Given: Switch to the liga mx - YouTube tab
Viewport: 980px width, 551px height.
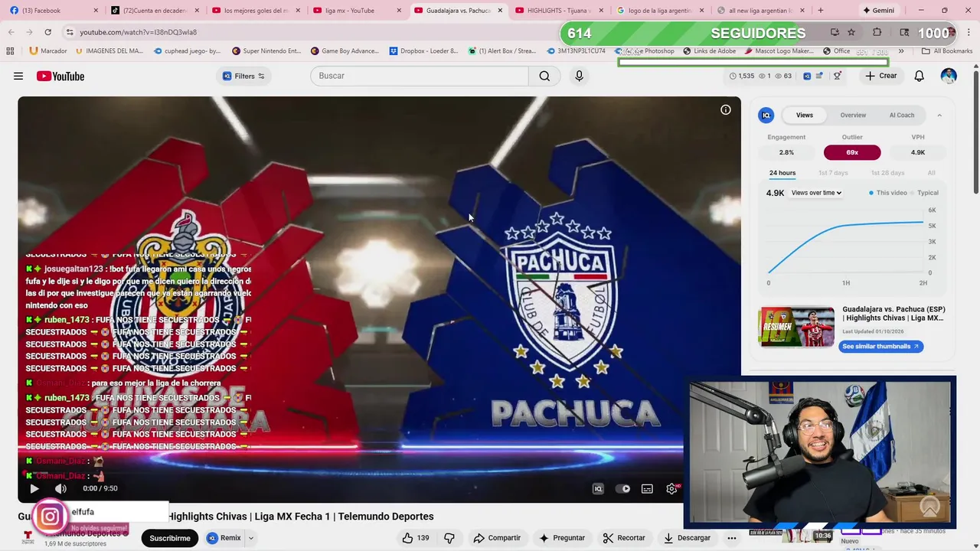Looking at the screenshot, I should tap(356, 11).
